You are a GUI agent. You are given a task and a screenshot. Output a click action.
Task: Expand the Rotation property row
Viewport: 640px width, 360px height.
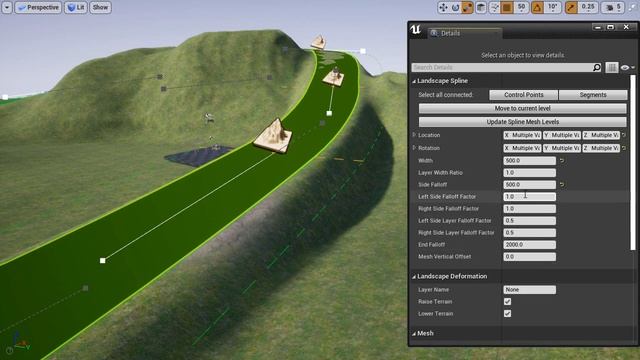tap(414, 148)
